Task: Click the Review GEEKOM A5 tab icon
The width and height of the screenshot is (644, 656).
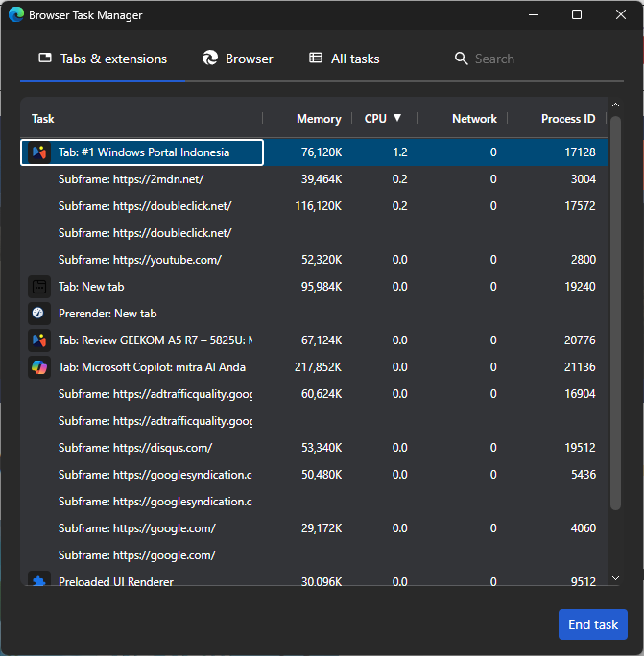Action: tap(39, 340)
